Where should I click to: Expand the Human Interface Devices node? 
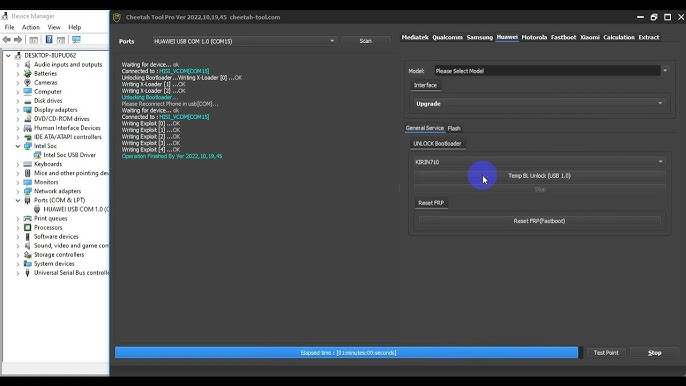tap(18, 128)
